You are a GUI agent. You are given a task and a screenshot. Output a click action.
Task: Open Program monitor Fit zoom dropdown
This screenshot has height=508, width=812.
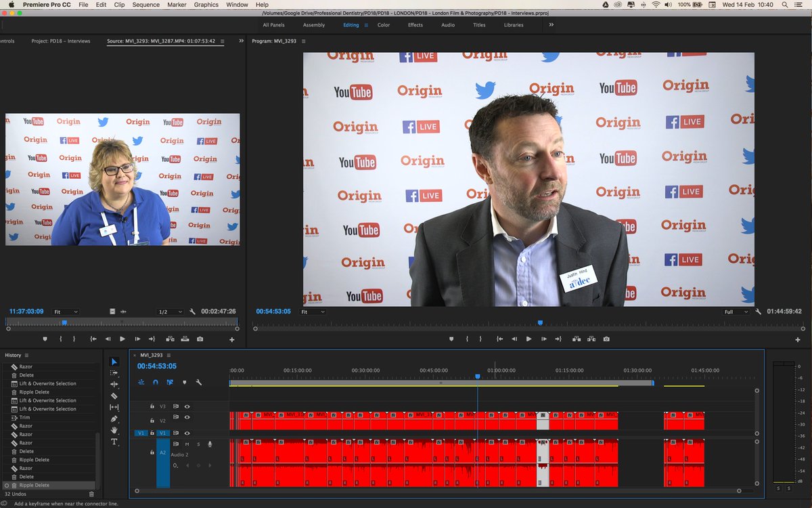(x=312, y=312)
